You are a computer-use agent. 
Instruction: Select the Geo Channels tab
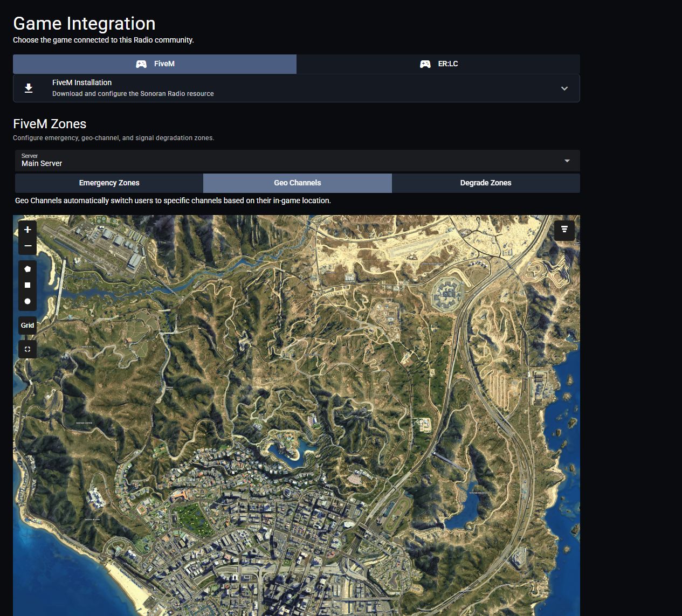coord(298,183)
